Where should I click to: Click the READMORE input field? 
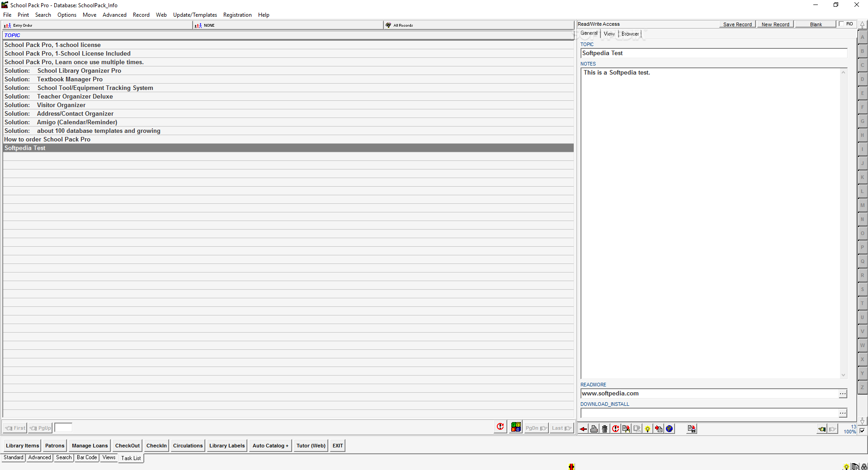point(709,394)
